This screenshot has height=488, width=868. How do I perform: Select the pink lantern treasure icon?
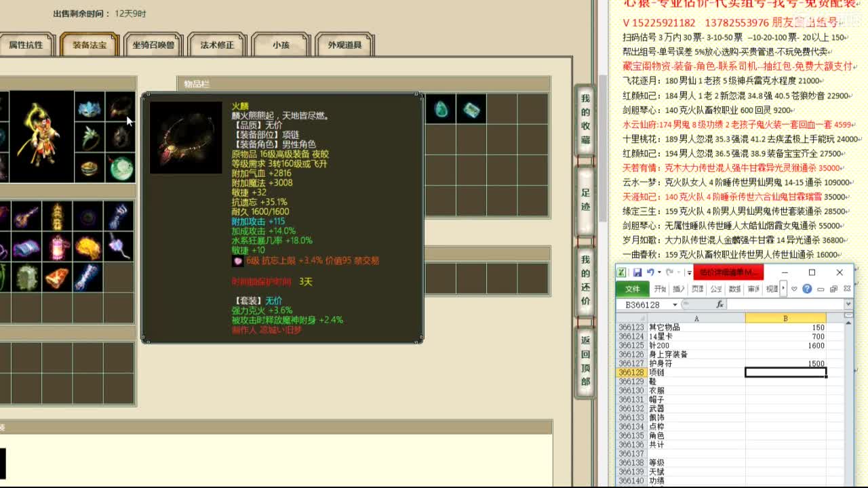coord(58,247)
